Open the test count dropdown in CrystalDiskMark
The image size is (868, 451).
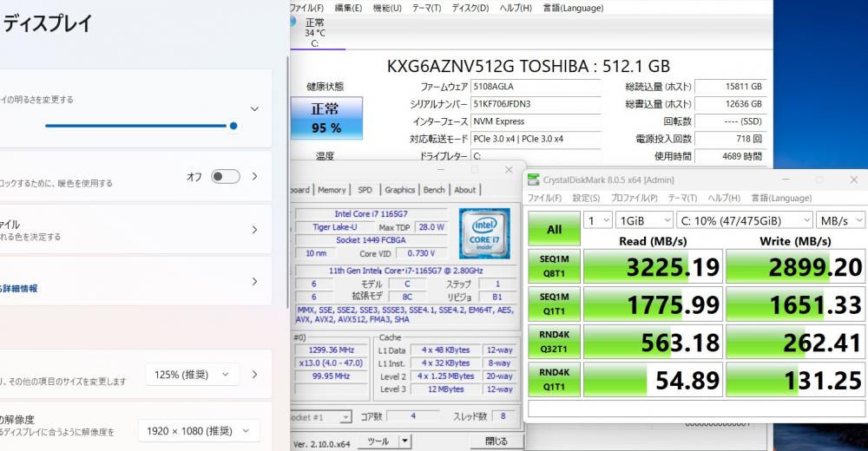[x=598, y=220]
